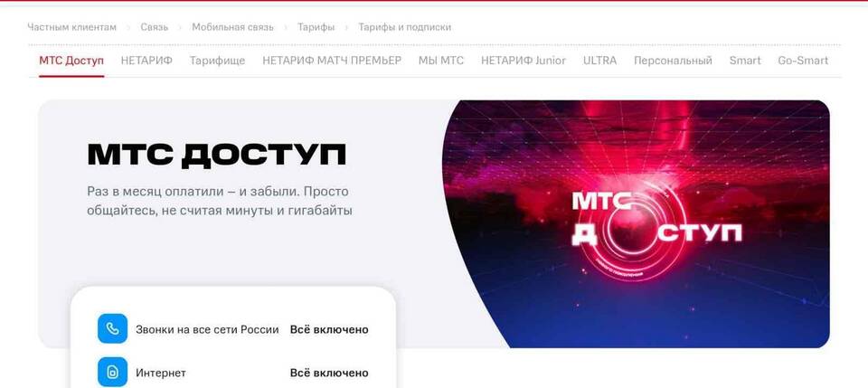The height and width of the screenshot is (388, 868).
Task: Open the Go-Smart tab
Action: (803, 61)
